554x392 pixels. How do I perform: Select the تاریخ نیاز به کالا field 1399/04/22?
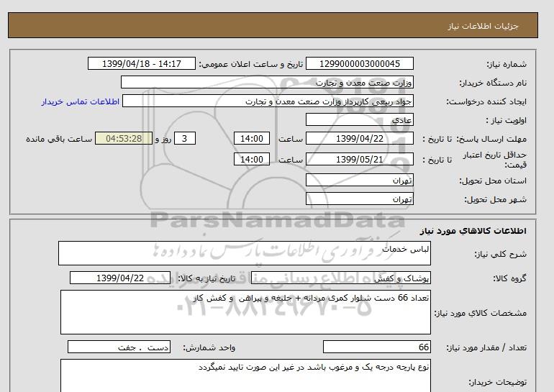coord(120,278)
